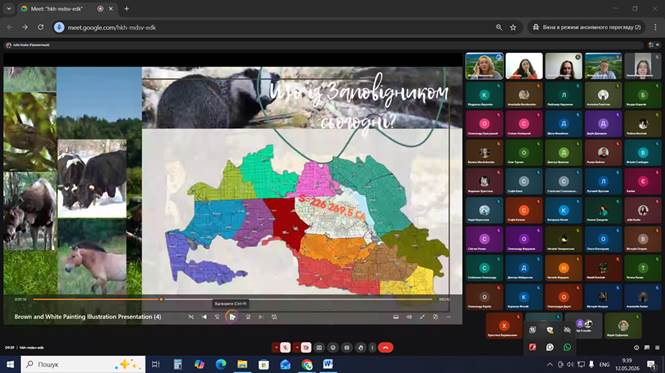Open Meet more options three-dot menu

click(x=372, y=348)
